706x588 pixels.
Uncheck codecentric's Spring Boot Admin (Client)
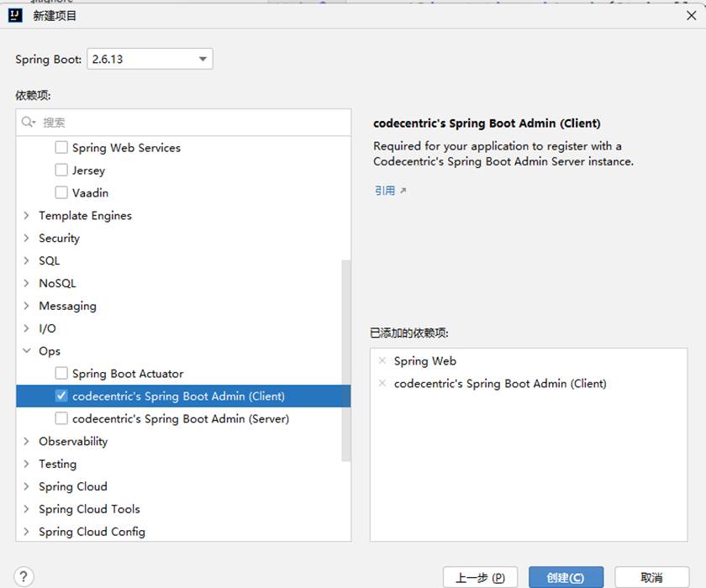click(61, 396)
